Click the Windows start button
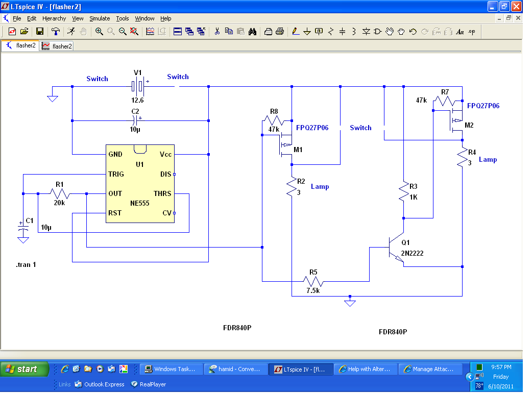The image size is (532, 393). [25, 369]
